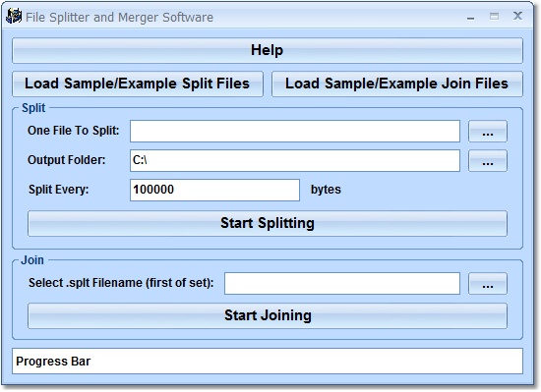This screenshot has height=392, width=541.
Task: Start Splitting the file
Action: point(268,224)
